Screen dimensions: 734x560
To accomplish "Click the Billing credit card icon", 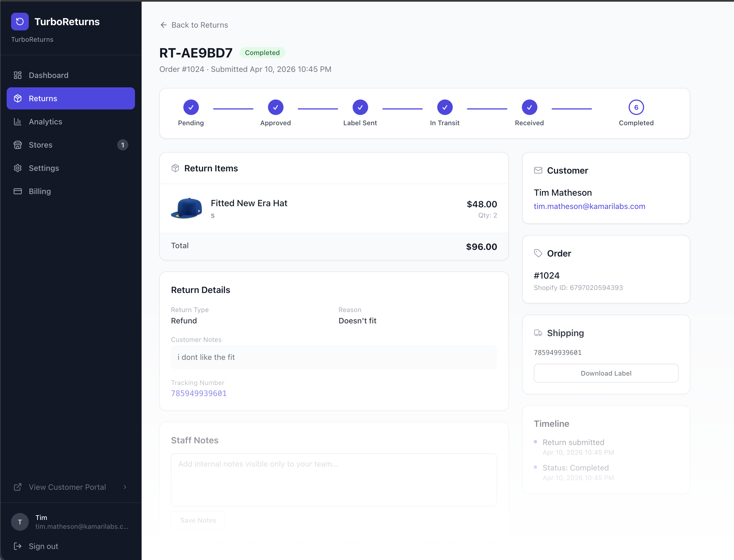I will point(18,191).
